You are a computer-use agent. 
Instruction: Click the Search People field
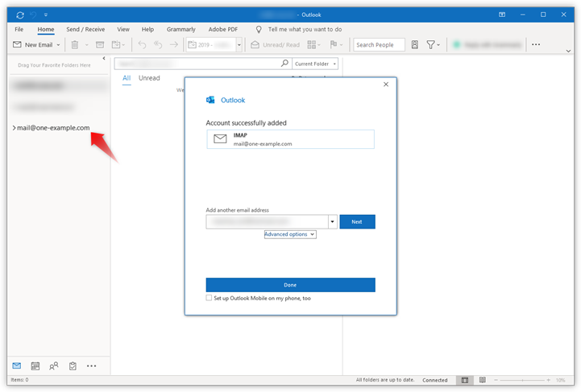(x=379, y=45)
